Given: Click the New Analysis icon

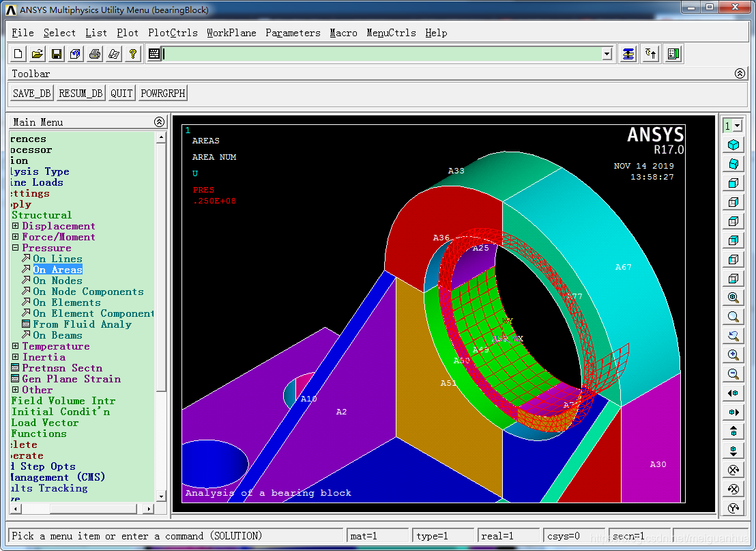Looking at the screenshot, I should [x=18, y=54].
